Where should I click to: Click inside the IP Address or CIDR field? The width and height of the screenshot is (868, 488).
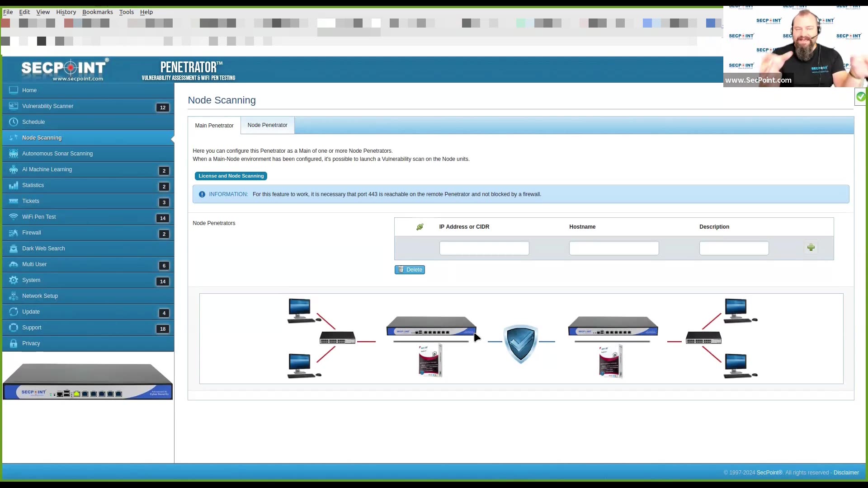click(x=484, y=248)
